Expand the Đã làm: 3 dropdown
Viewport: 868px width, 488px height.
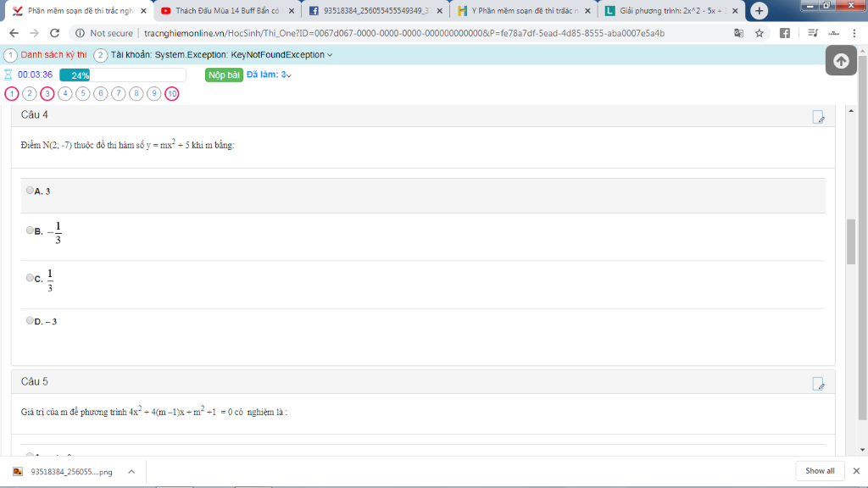(269, 75)
